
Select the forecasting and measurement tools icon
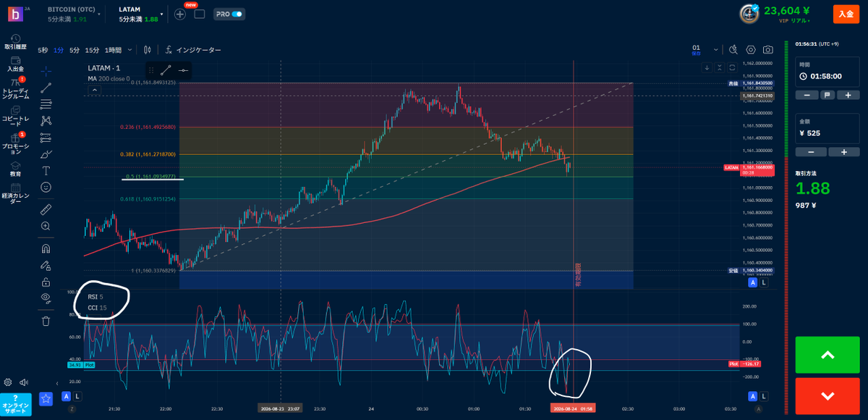coord(46,138)
